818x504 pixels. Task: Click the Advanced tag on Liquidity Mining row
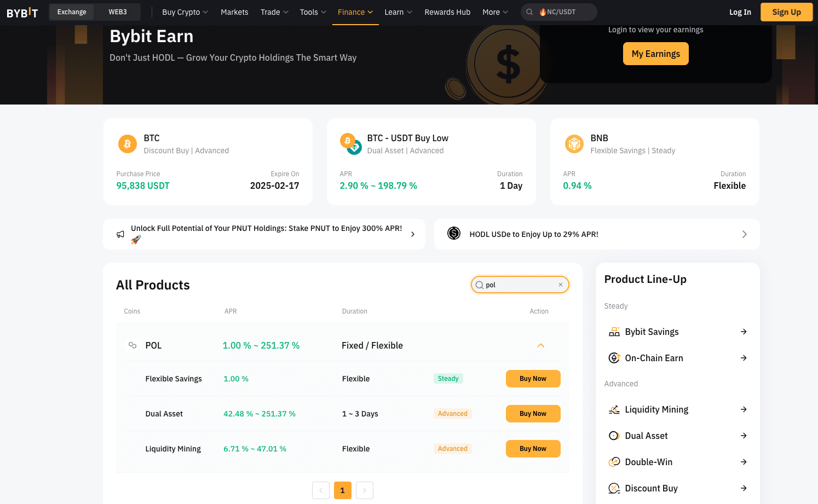pyautogui.click(x=453, y=449)
